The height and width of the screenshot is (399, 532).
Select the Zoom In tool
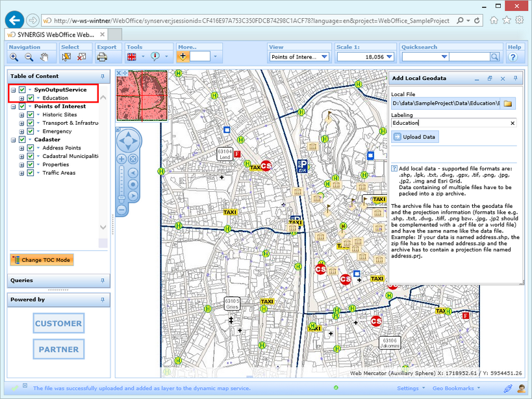coord(13,57)
